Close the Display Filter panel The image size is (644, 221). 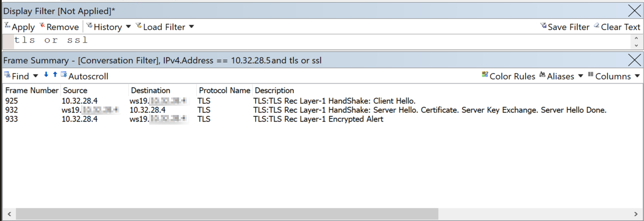pyautogui.click(x=635, y=11)
